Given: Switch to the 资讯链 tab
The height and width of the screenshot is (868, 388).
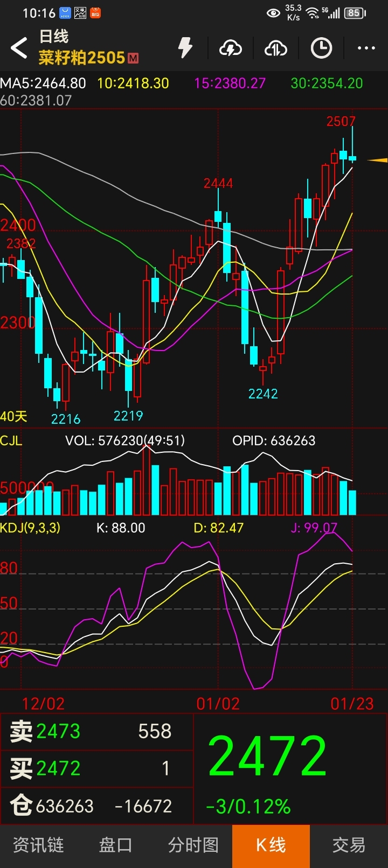Looking at the screenshot, I should click(x=38, y=845).
